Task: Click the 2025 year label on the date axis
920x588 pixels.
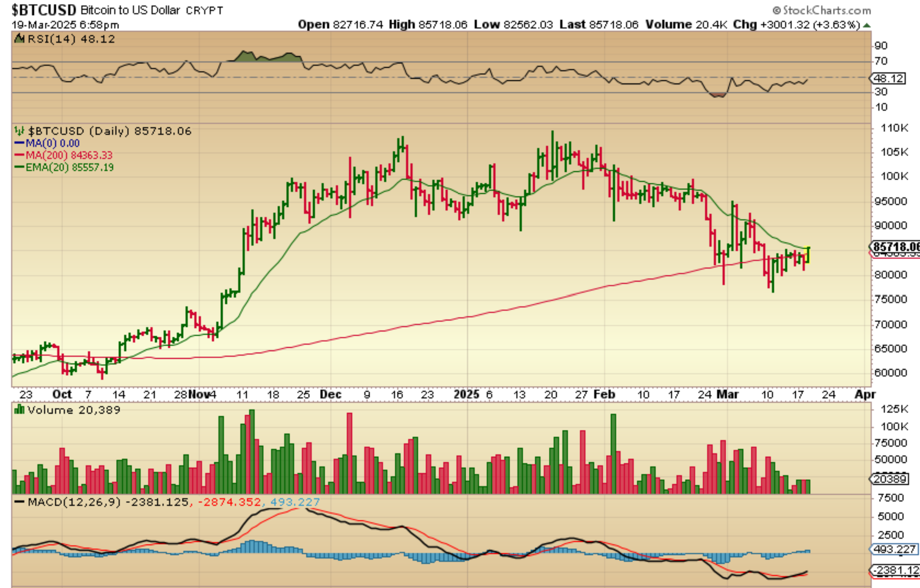Action: [x=466, y=394]
